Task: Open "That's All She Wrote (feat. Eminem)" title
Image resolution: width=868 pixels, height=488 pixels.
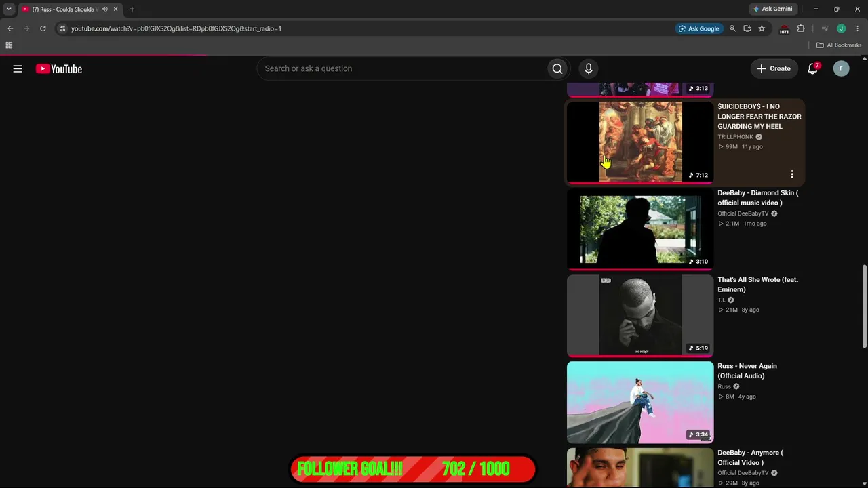Action: (757, 285)
